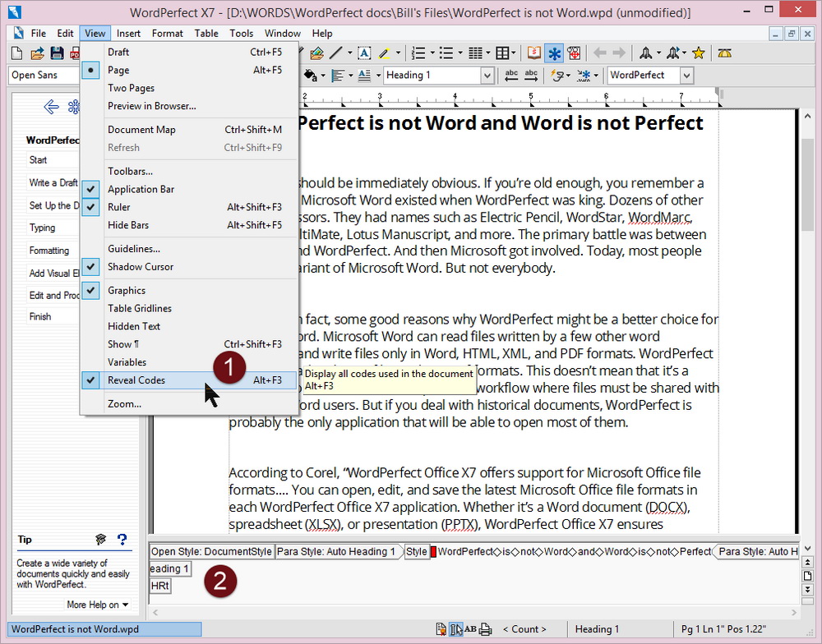Screen dimensions: 822x644
Task: Click the Forward arrow in the toolbar
Action: [x=619, y=53]
